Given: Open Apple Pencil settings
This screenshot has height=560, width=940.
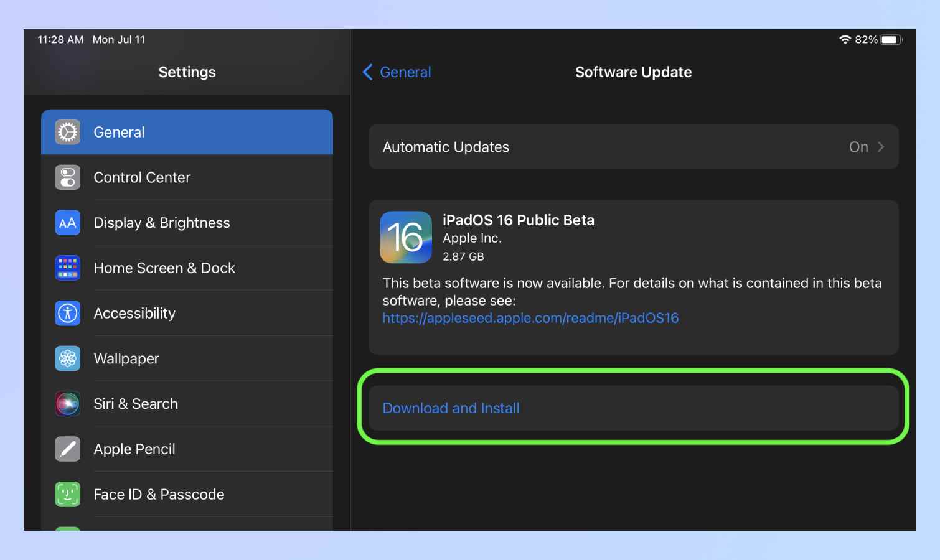Looking at the screenshot, I should tap(187, 449).
